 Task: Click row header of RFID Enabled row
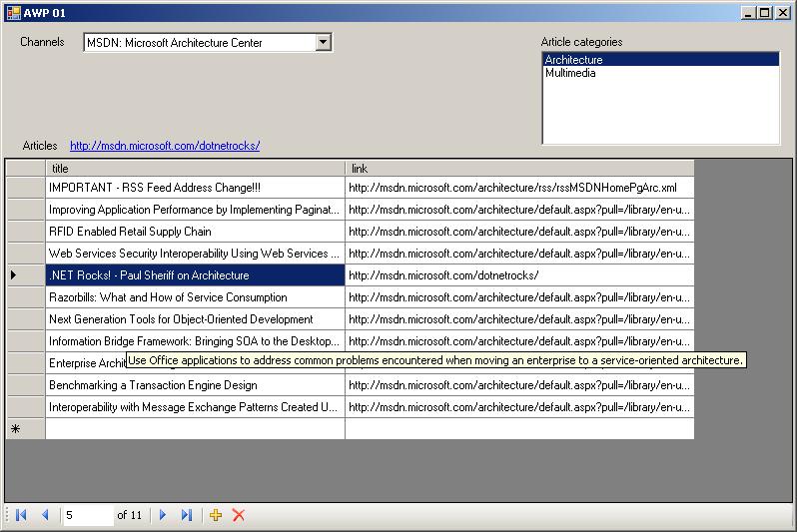pyautogui.click(x=25, y=232)
